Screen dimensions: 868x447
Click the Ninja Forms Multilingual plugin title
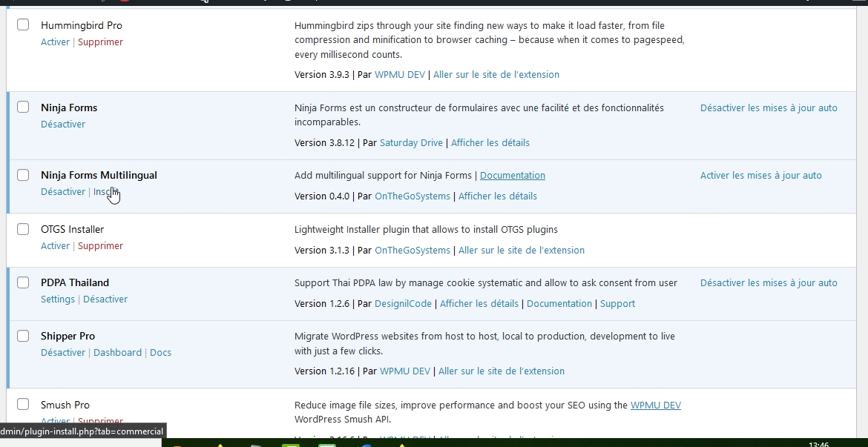tap(99, 176)
